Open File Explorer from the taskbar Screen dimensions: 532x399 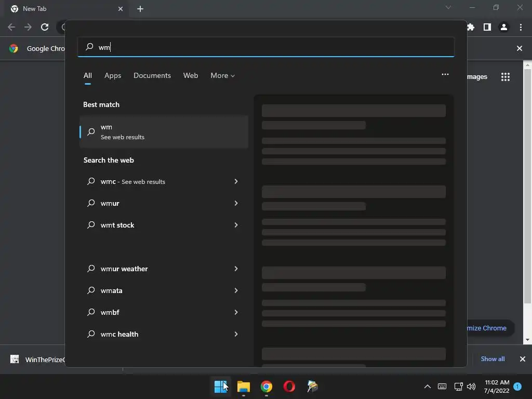click(243, 386)
